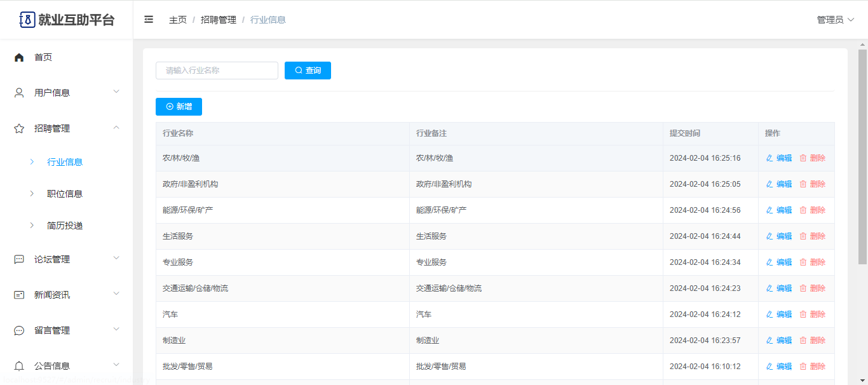Expand the 公告信息 menu chevron
Image resolution: width=868 pixels, height=385 pixels.
tap(116, 365)
